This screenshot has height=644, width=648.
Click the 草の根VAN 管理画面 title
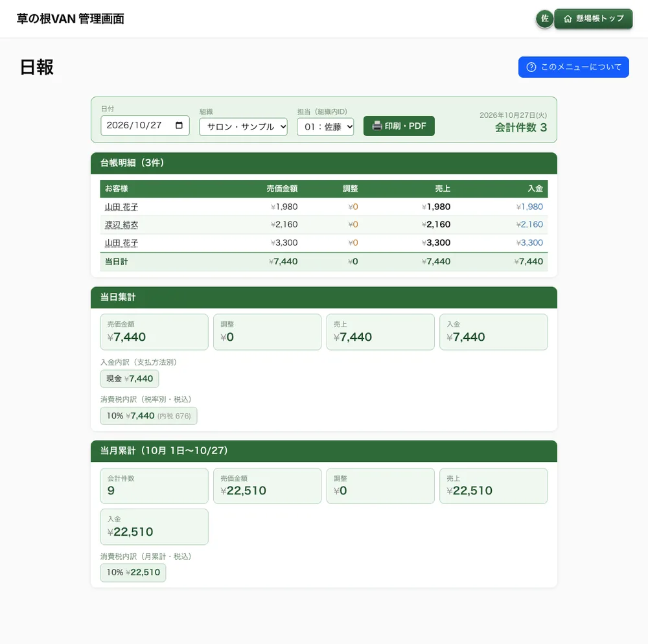(70, 19)
